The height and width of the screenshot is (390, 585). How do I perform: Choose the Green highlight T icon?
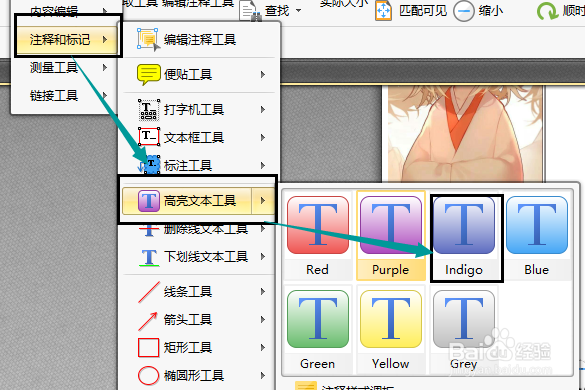318,319
